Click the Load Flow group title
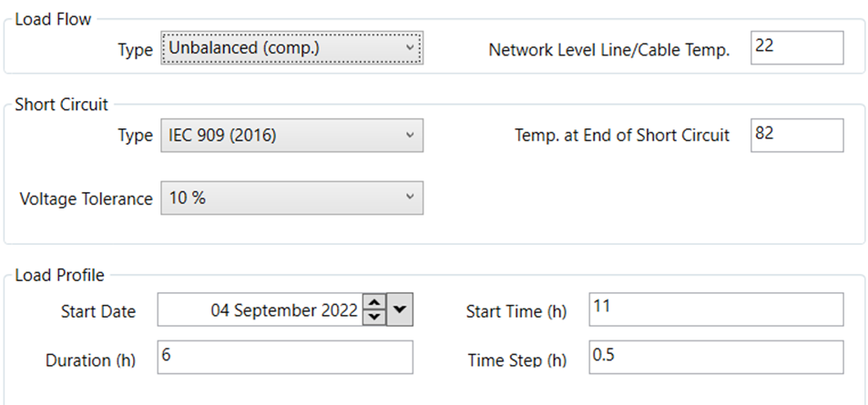This screenshot has width=868, height=405. pyautogui.click(x=53, y=18)
